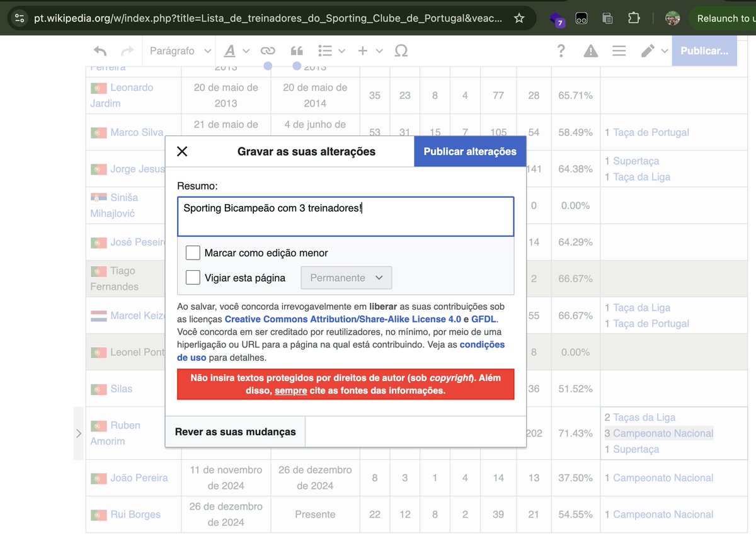Click the address bar URL

click(268, 18)
